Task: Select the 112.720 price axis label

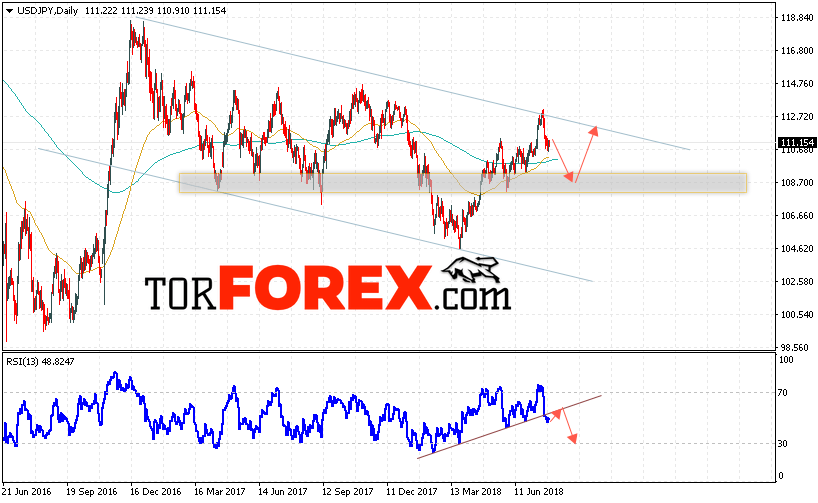Action: (797, 116)
